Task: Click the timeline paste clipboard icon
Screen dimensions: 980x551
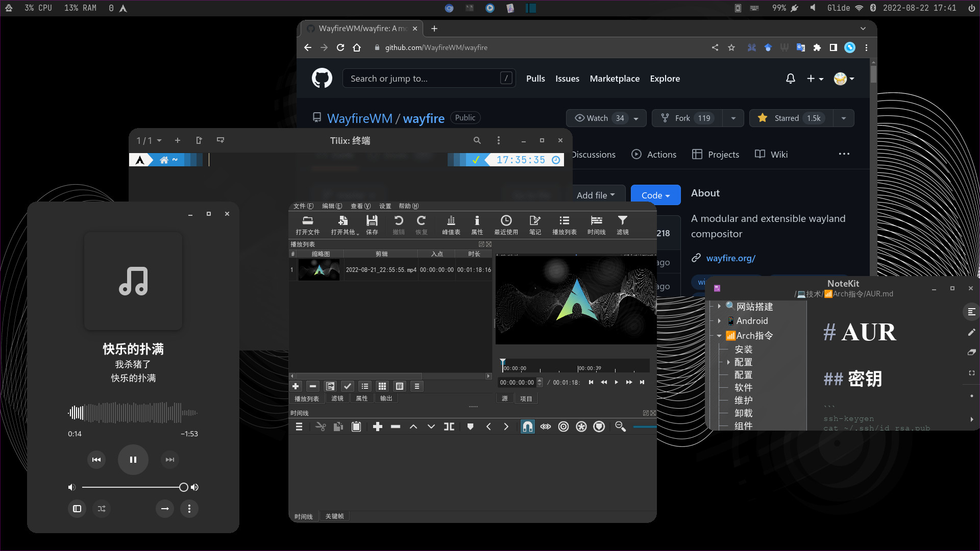Action: pyautogui.click(x=356, y=427)
